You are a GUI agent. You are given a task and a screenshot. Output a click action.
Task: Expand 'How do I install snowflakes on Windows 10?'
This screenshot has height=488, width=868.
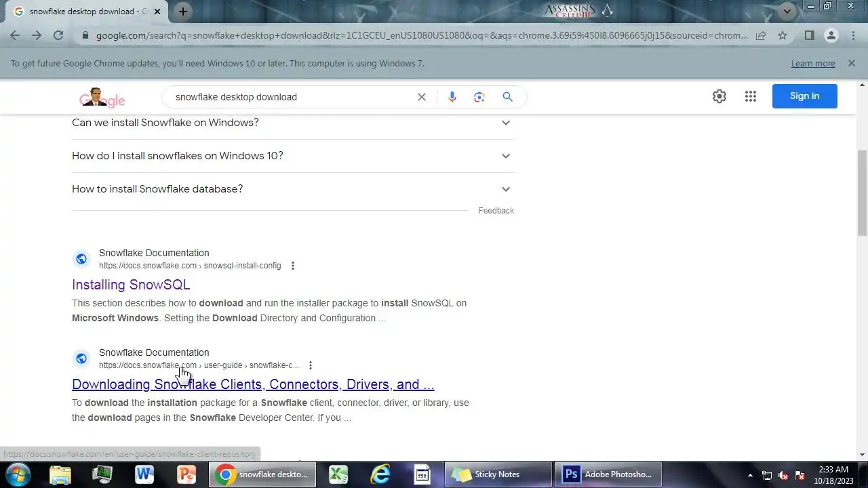pyautogui.click(x=293, y=156)
